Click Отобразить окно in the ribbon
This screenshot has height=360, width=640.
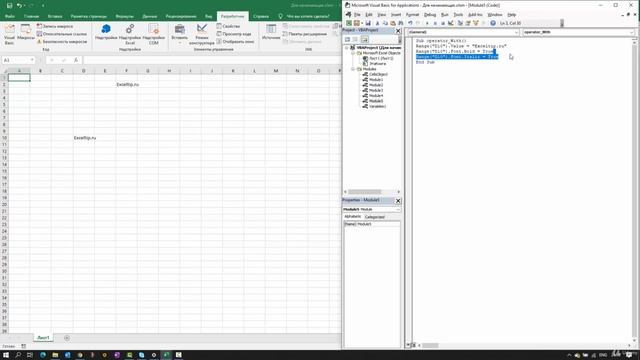[x=235, y=42]
